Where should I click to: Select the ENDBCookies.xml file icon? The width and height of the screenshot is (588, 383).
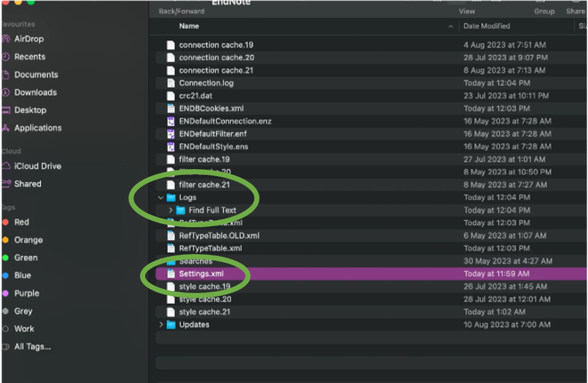pyautogui.click(x=171, y=109)
